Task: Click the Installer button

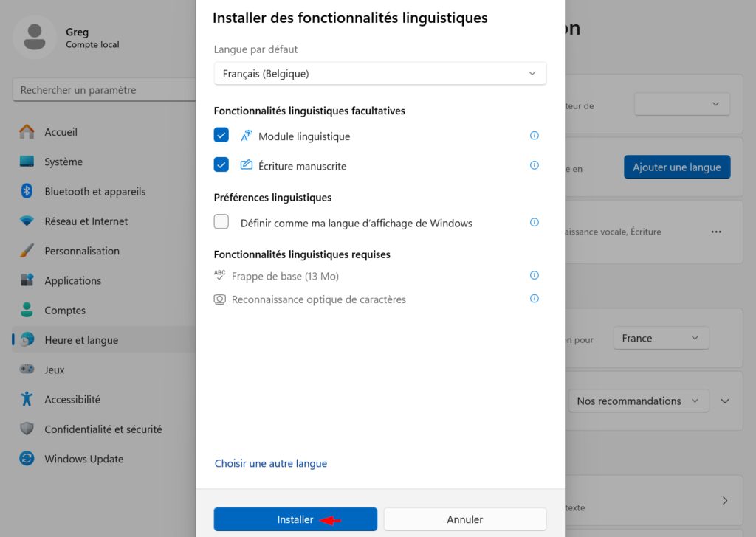Action: coord(295,519)
